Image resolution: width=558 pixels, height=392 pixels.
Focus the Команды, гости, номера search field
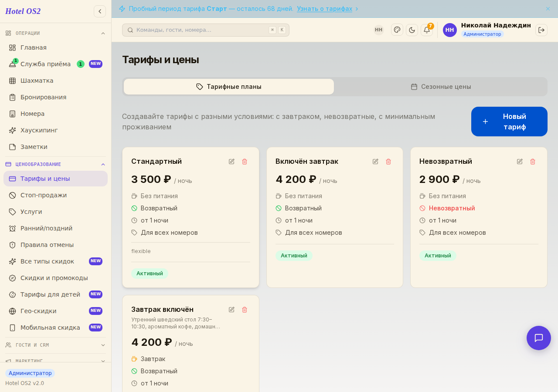pos(206,30)
